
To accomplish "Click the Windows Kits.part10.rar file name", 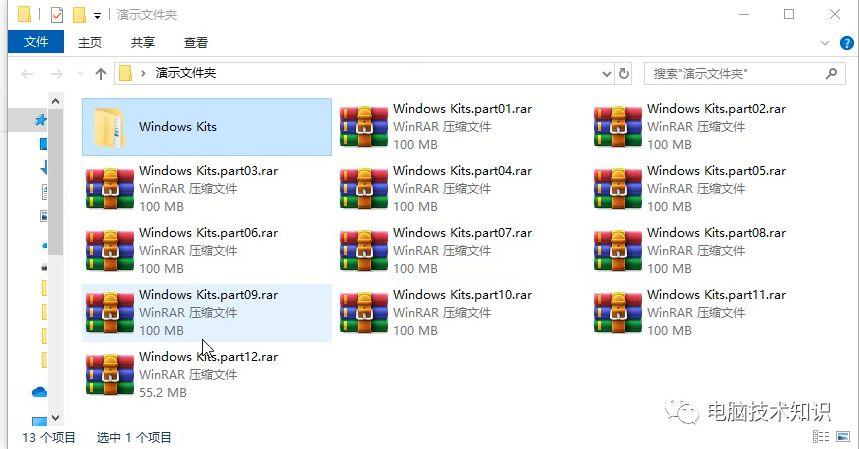I will (x=462, y=294).
